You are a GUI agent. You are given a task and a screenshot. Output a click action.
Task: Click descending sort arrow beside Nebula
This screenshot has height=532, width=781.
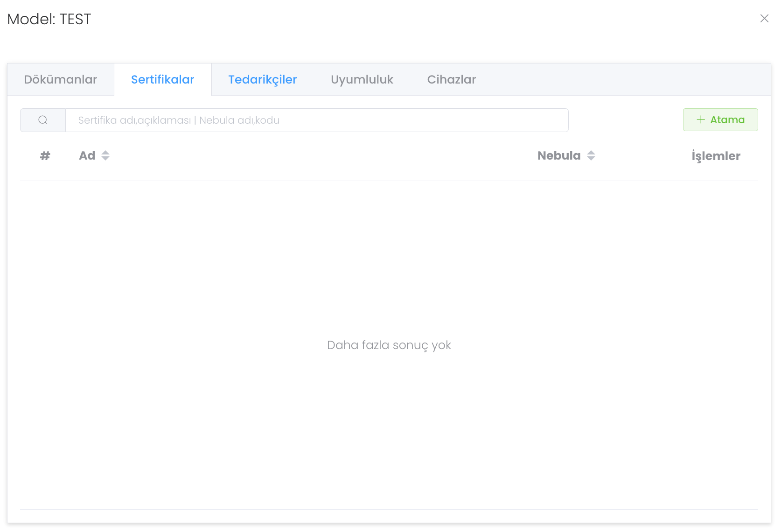[591, 159]
